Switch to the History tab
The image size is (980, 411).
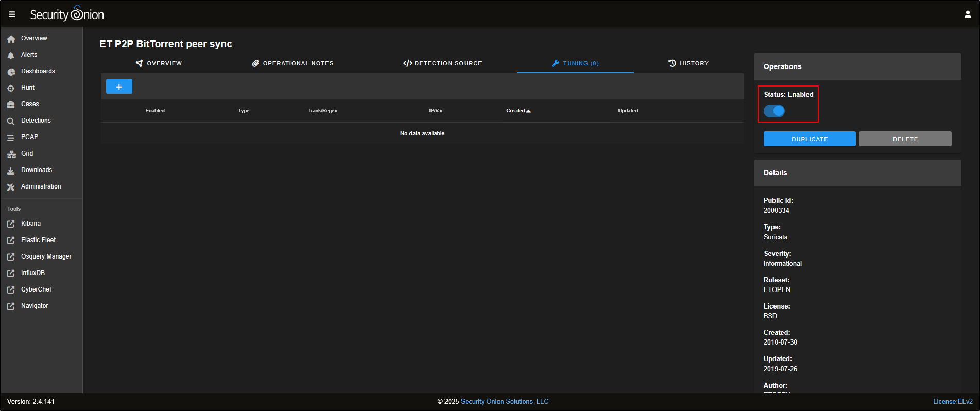pyautogui.click(x=689, y=63)
